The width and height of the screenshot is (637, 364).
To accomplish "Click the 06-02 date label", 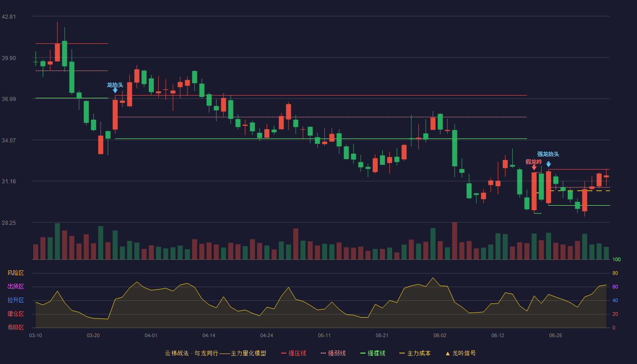I will click(x=440, y=335).
